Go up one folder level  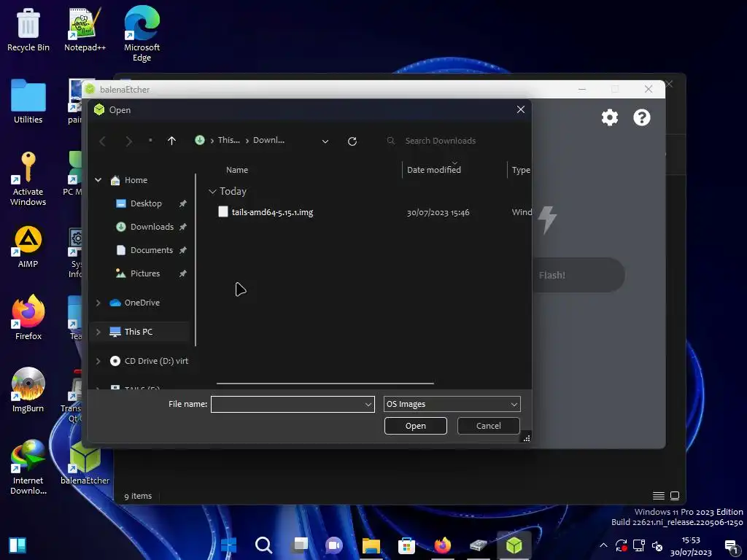click(x=171, y=141)
